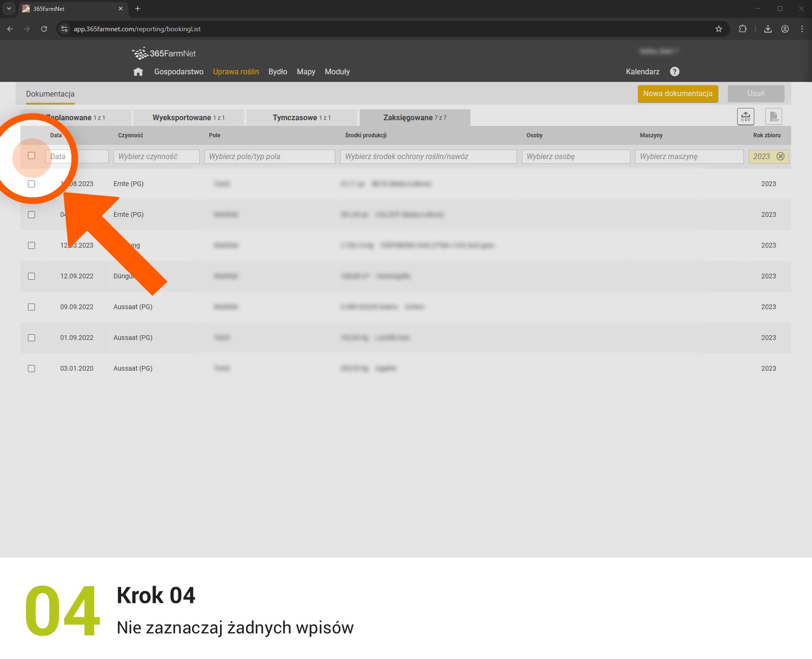The height and width of the screenshot is (659, 812).
Task: Open the Wybierz czynność dropdown filter
Action: pyautogui.click(x=156, y=157)
